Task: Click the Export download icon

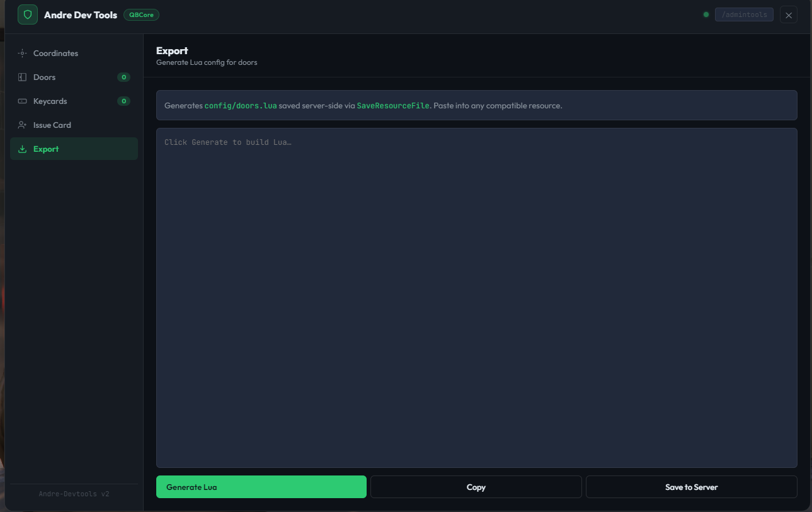Action: tap(23, 149)
